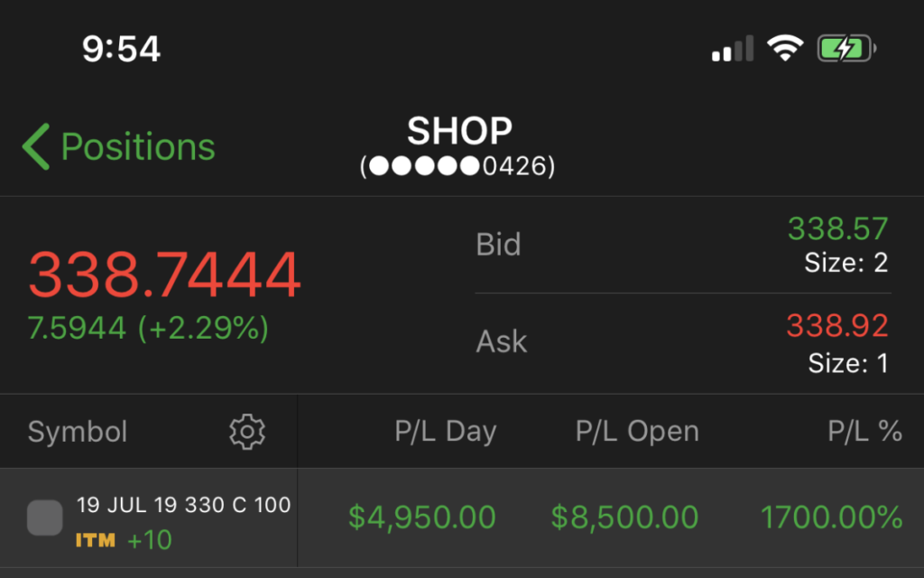Tap the ask price 338.92

837,325
